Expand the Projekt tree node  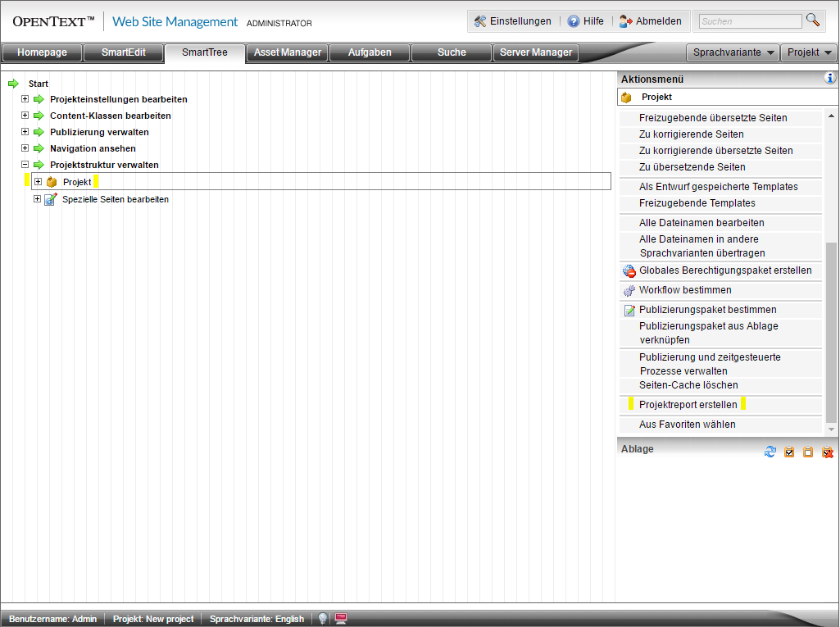tap(38, 182)
